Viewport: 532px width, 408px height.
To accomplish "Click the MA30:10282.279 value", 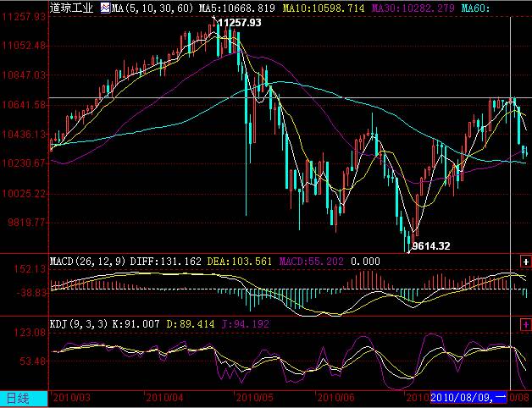I will click(x=413, y=8).
